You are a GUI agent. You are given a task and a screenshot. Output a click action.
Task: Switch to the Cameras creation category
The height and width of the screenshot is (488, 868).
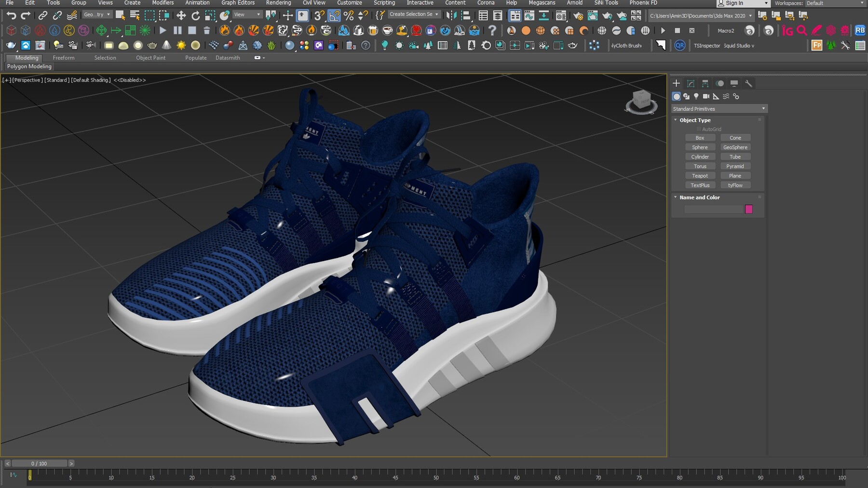click(x=705, y=96)
